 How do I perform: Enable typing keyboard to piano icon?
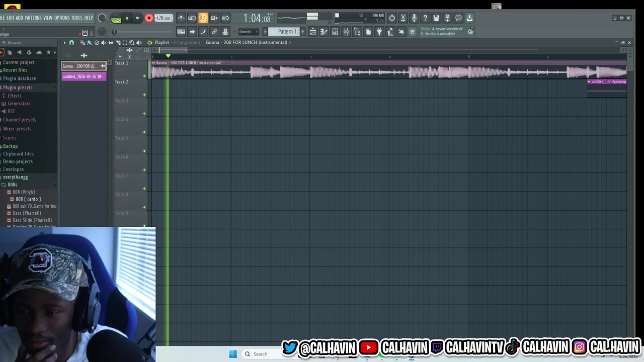[x=181, y=32]
